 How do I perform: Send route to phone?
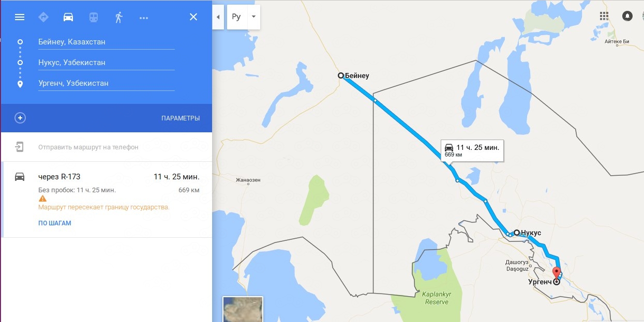tap(88, 147)
